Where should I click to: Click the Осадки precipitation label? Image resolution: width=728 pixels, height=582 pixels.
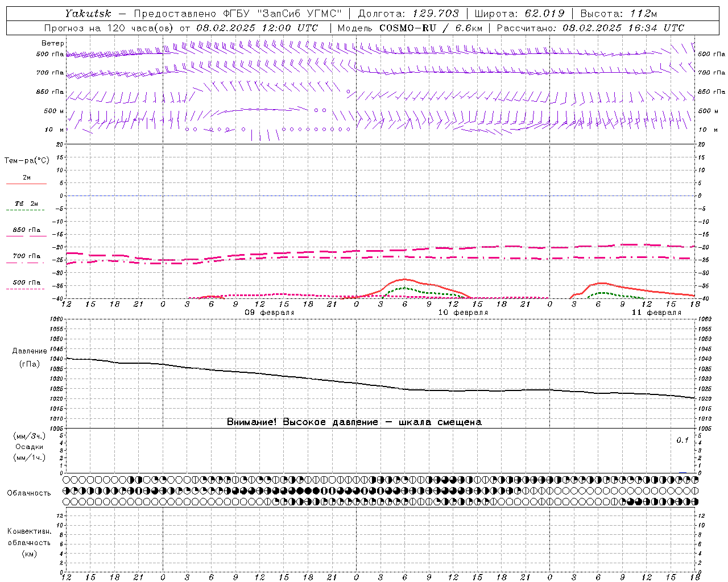click(30, 447)
